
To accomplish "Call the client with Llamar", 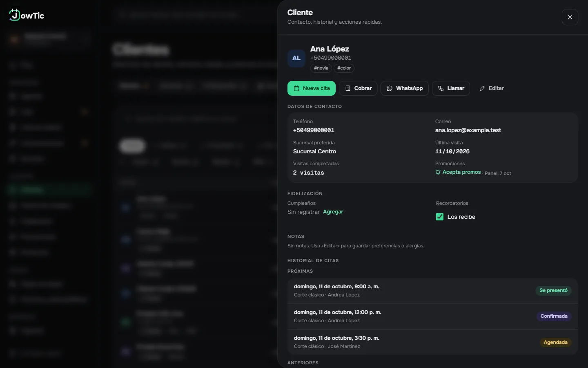I will point(451,88).
